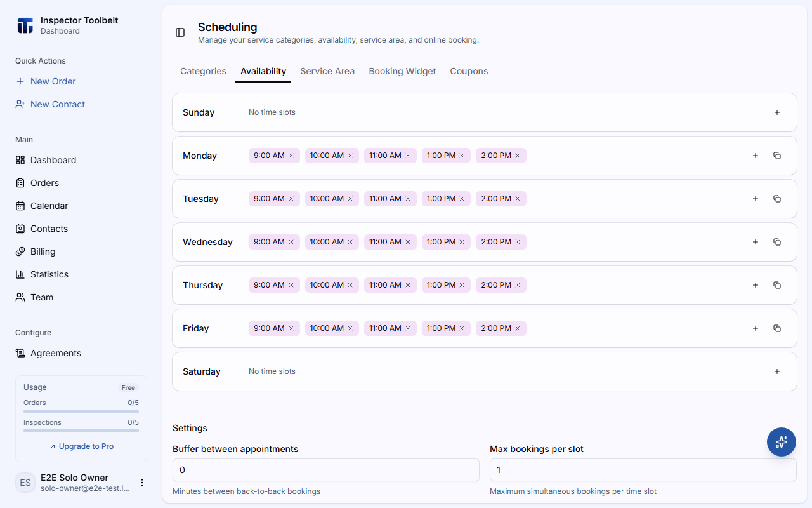
Task: Copy Thursday's time slots
Action: pyautogui.click(x=777, y=285)
